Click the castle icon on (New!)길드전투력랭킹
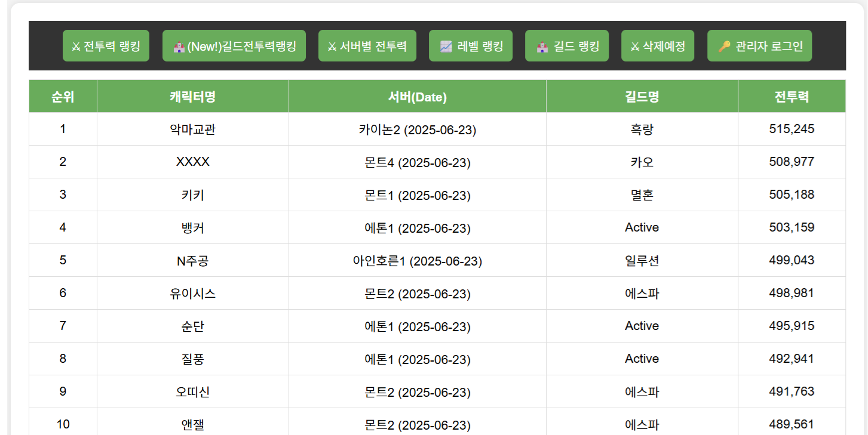Viewport: 868px width, 435px height. (x=179, y=47)
